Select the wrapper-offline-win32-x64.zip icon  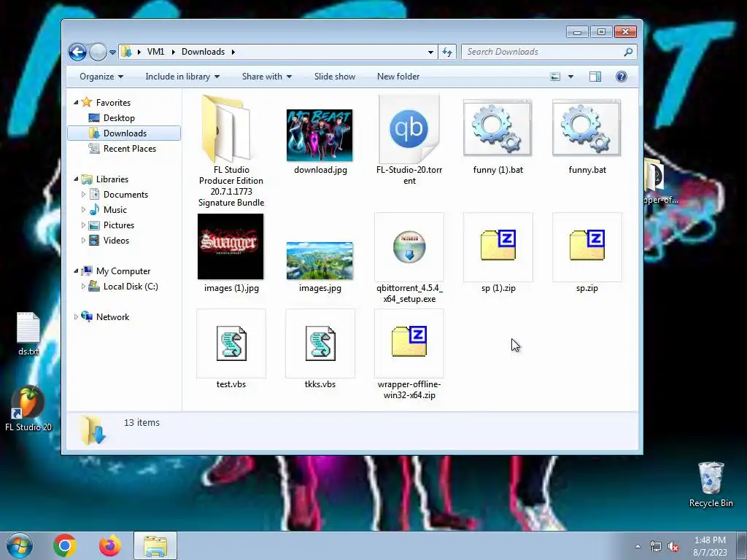click(409, 341)
